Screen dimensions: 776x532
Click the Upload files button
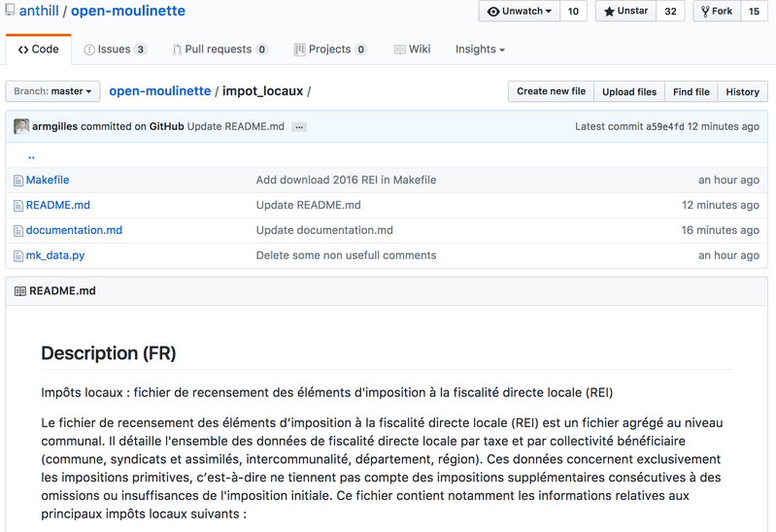629,91
